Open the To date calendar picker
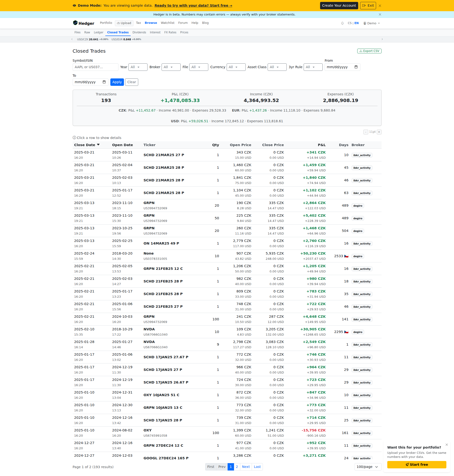This screenshot has height=476, width=454. 104,82
